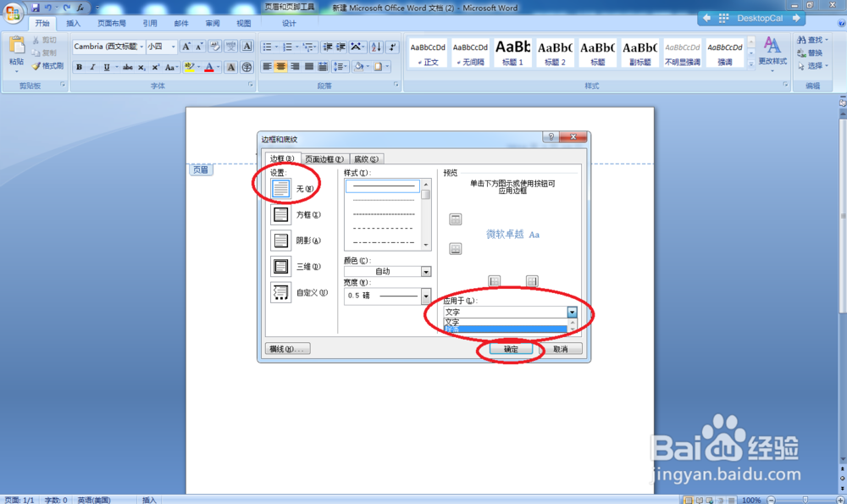
Task: Click the 横线 (Horizontal Line) button
Action: click(288, 346)
